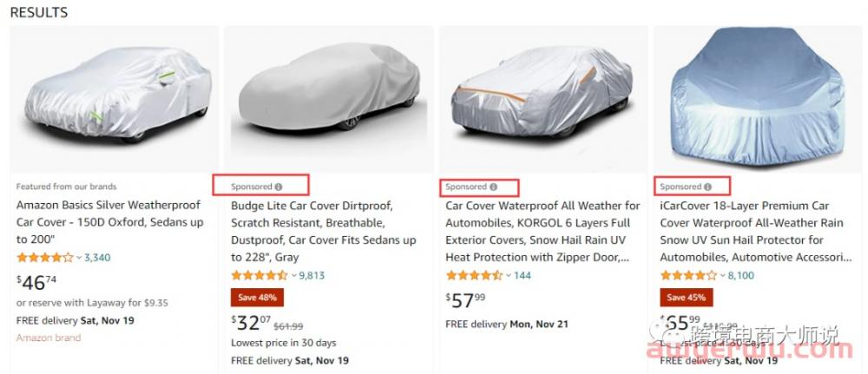Click info icon beside Budge Lite Sponsored label

tap(279, 187)
